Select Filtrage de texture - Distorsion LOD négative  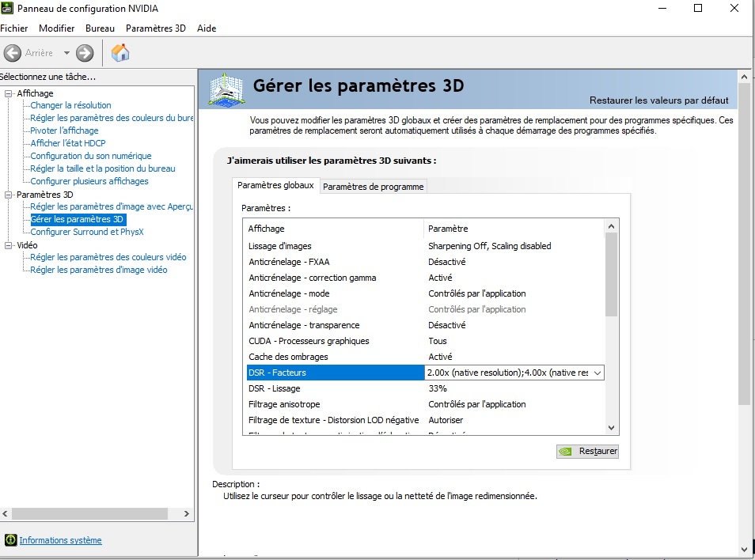pos(424,420)
